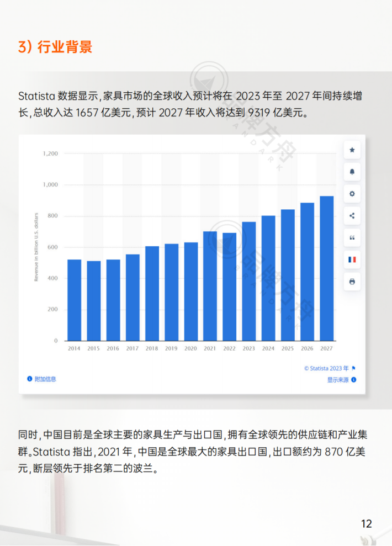This screenshot has width=392, height=546.
Task: Click the 2024 x-axis year label
Action: 268,349
